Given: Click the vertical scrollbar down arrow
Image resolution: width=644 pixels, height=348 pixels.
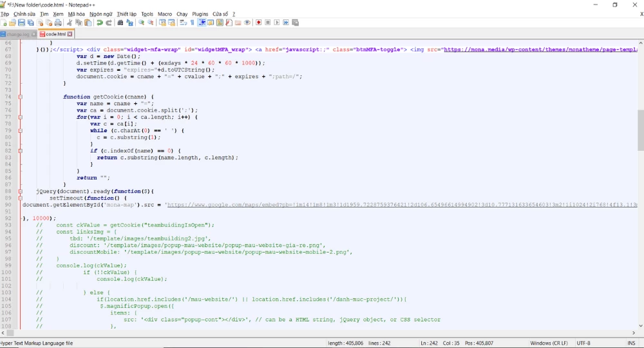Looking at the screenshot, I should pos(640,326).
